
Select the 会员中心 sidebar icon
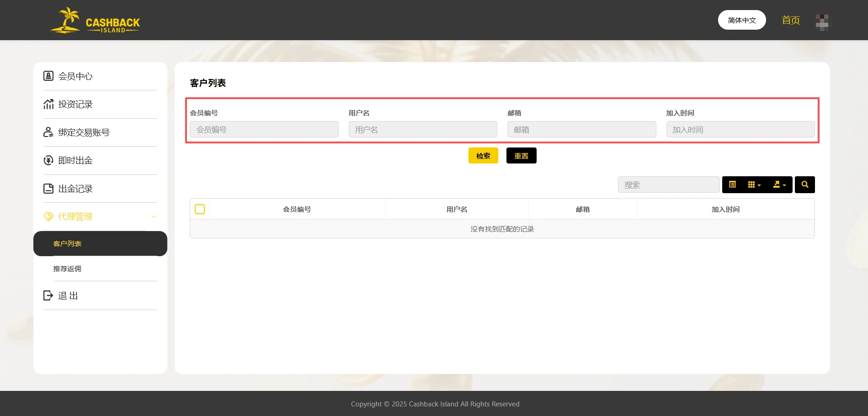(x=48, y=76)
